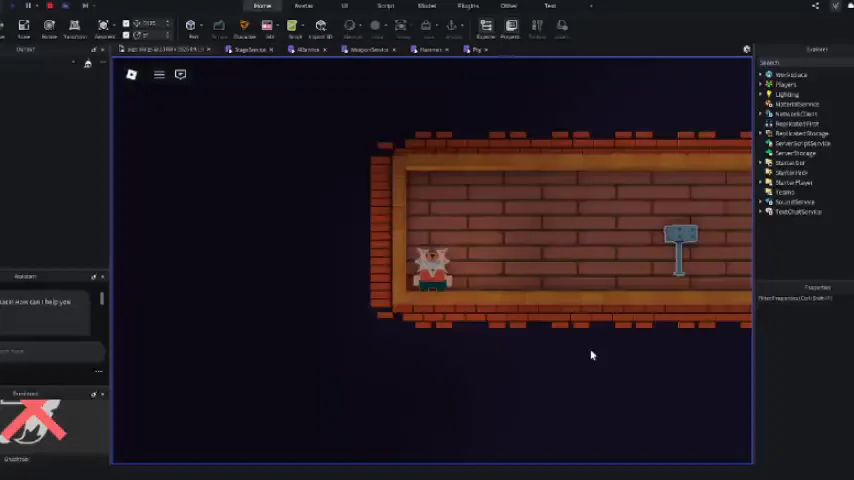854x480 pixels.
Task: Click the clear output icon in Output panel
Action: click(x=88, y=64)
